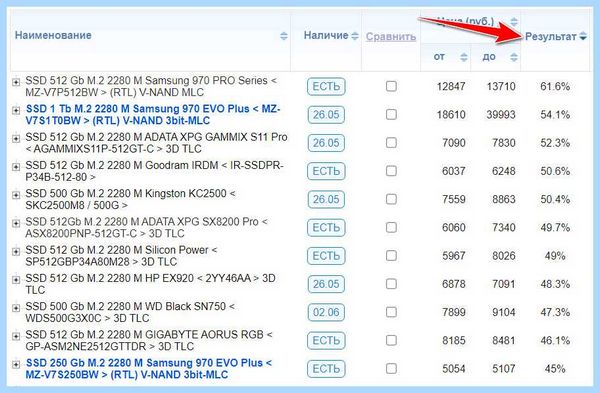Sort by Результат column arrow
Image resolution: width=600 pixels, height=393 pixels.
[583, 37]
